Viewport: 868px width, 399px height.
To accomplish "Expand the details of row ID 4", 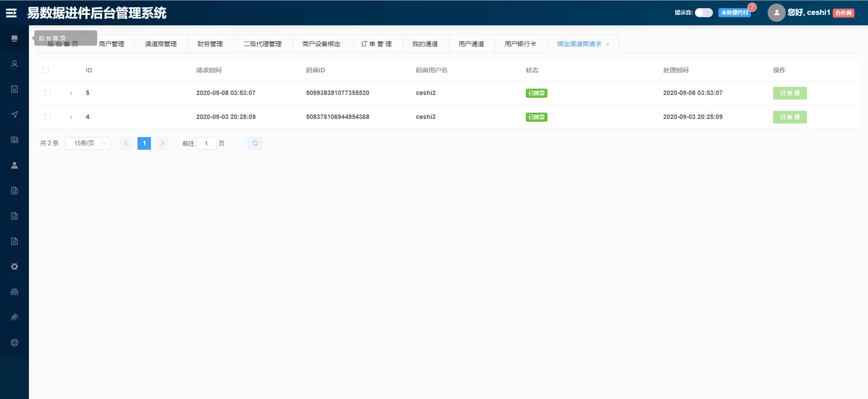I will (x=71, y=117).
